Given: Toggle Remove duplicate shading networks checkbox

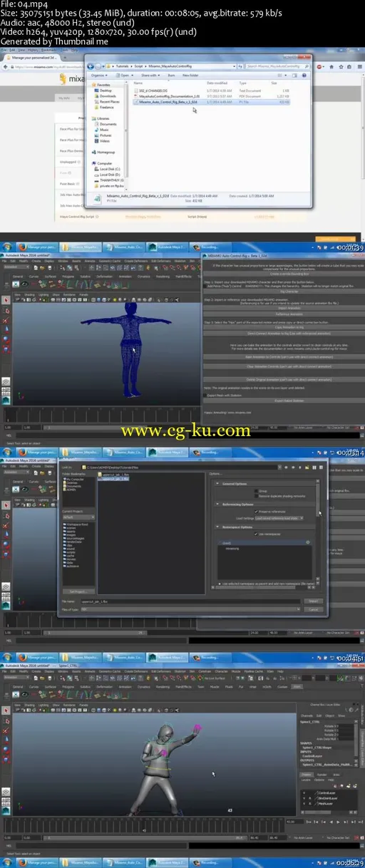Looking at the screenshot, I should (x=257, y=495).
